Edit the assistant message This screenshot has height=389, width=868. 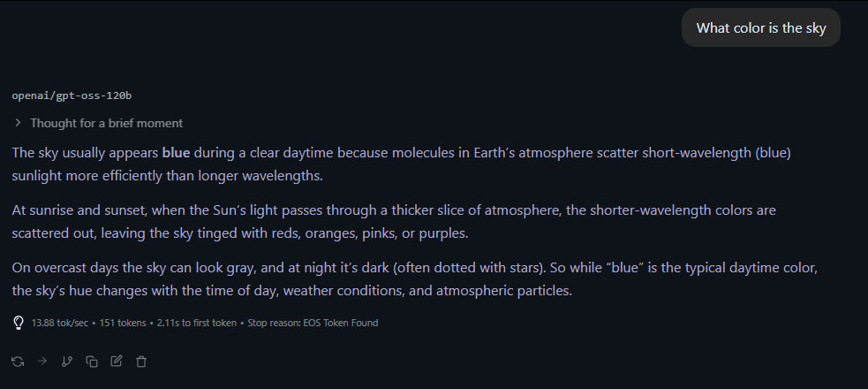[x=116, y=361]
